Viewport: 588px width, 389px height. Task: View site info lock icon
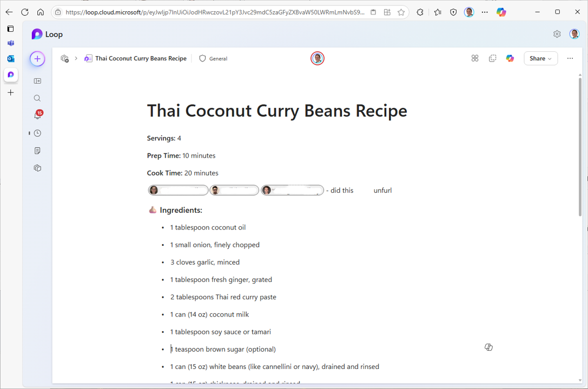[x=58, y=12]
